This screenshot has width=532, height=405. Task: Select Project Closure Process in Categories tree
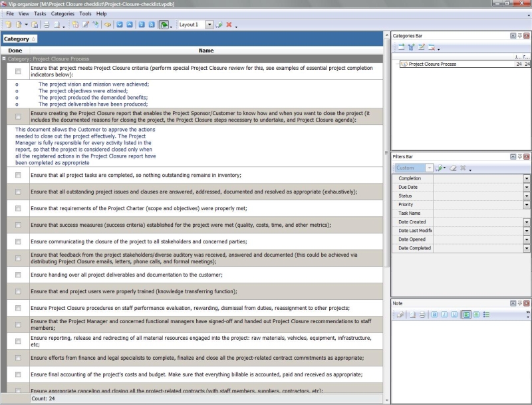432,65
